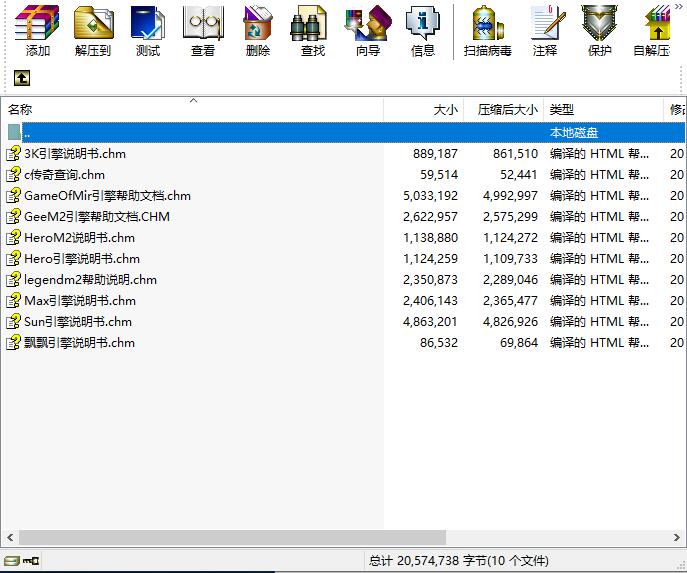Screen dimensions: 687x573
Task: Click the key icon in status bar
Action: click(x=31, y=561)
